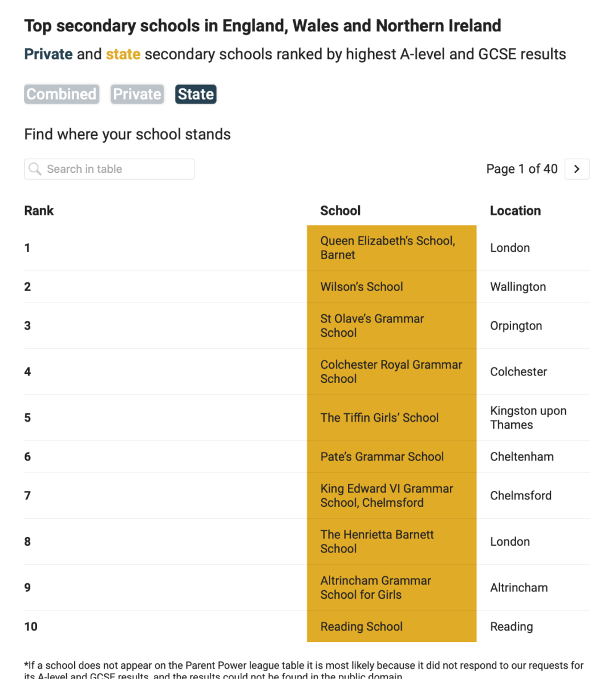Switch to the Combined schools view
Viewport: 616px width, 698px height.
(62, 94)
